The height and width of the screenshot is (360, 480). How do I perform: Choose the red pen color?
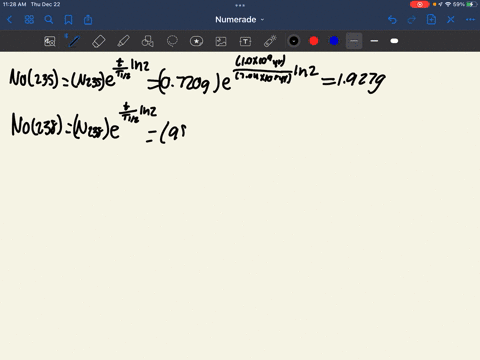tap(314, 41)
